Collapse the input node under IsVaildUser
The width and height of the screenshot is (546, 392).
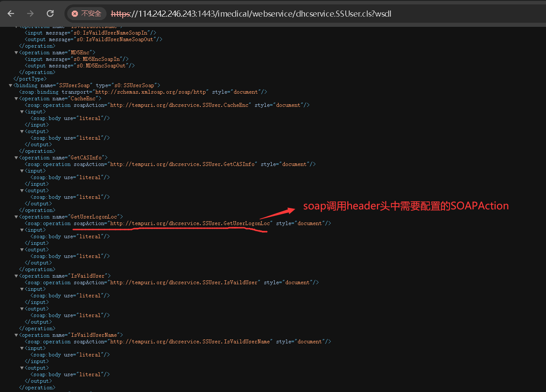click(21, 289)
